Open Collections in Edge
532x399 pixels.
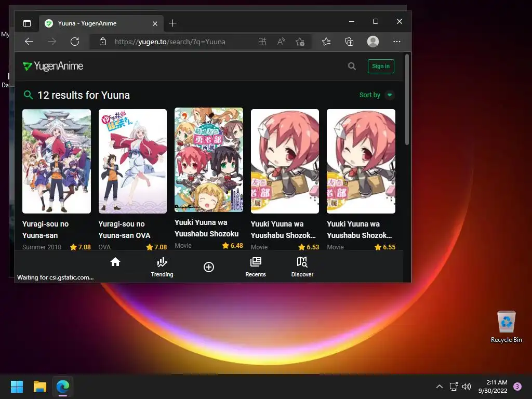pyautogui.click(x=349, y=42)
